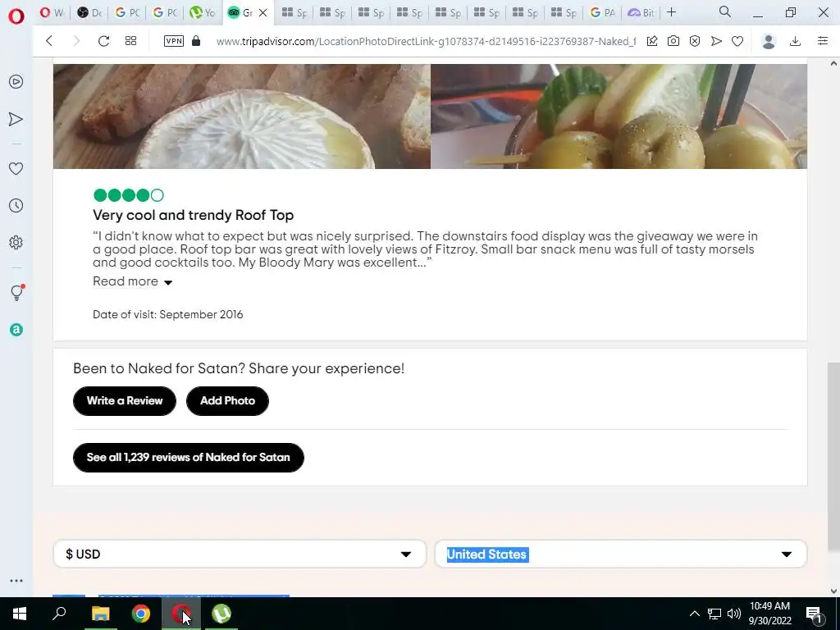Toggle the VPN badge in address bar
Viewport: 840px width, 630px height.
(x=174, y=41)
